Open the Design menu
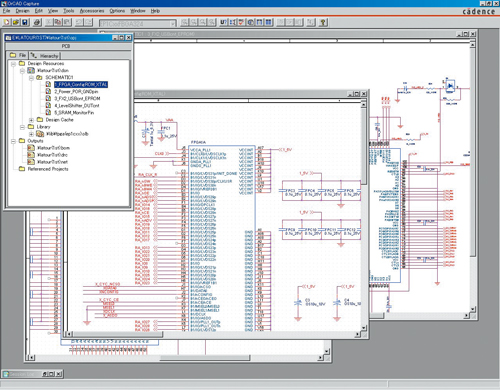The height and width of the screenshot is (390, 500). click(x=22, y=11)
